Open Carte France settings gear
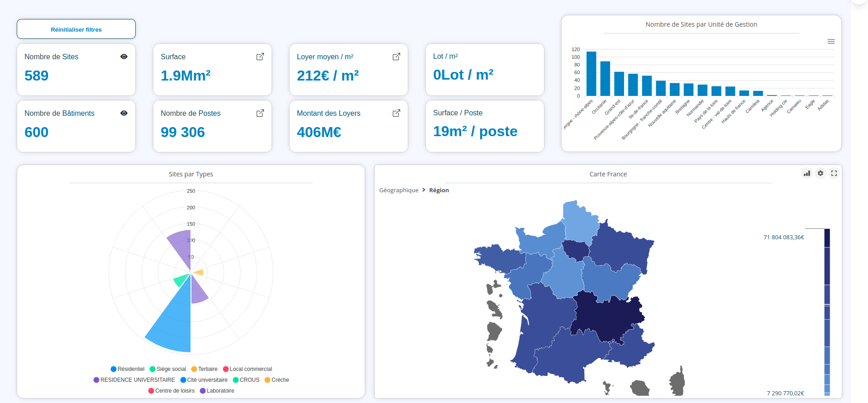Viewport: 868px width, 403px height. click(820, 173)
